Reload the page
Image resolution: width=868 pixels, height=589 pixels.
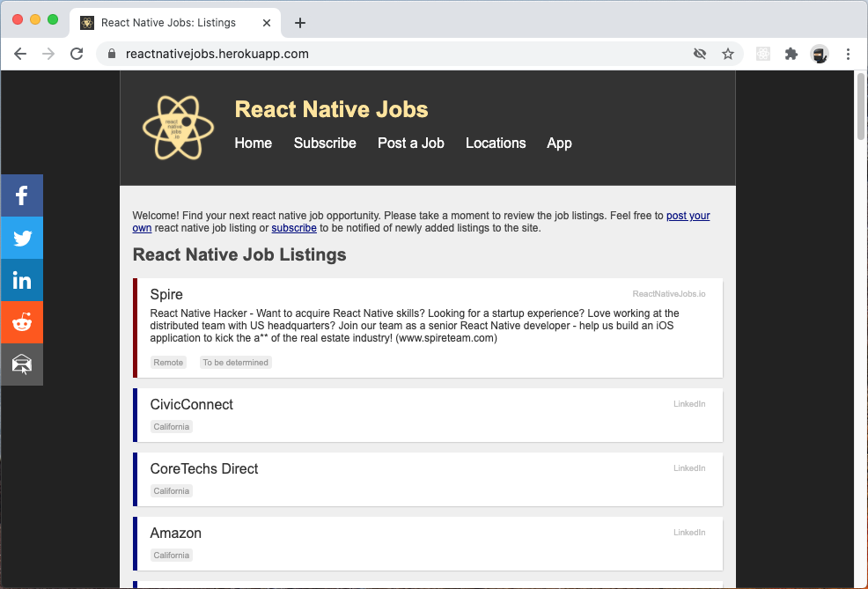coord(77,54)
